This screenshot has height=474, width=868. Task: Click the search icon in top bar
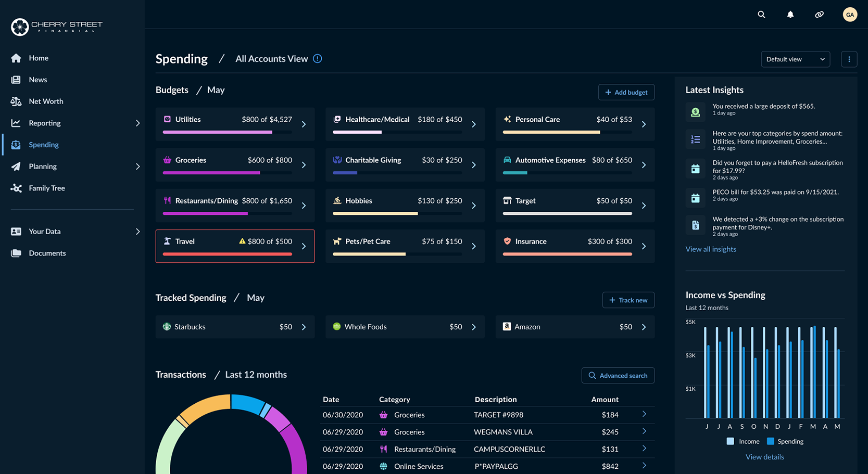[761, 15]
